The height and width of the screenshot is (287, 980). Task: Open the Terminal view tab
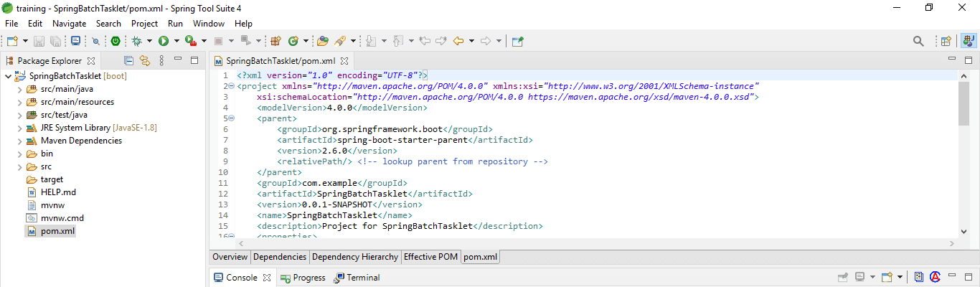(357, 278)
